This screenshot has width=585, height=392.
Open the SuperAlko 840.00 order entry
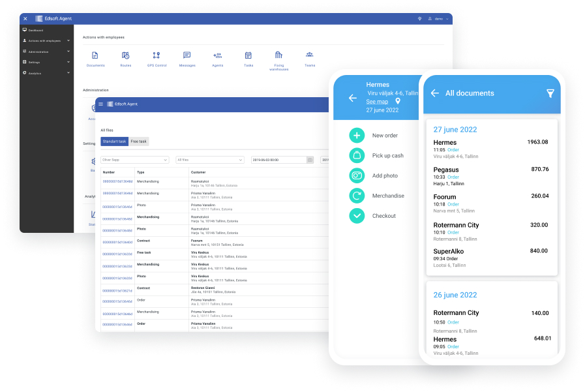(491, 258)
